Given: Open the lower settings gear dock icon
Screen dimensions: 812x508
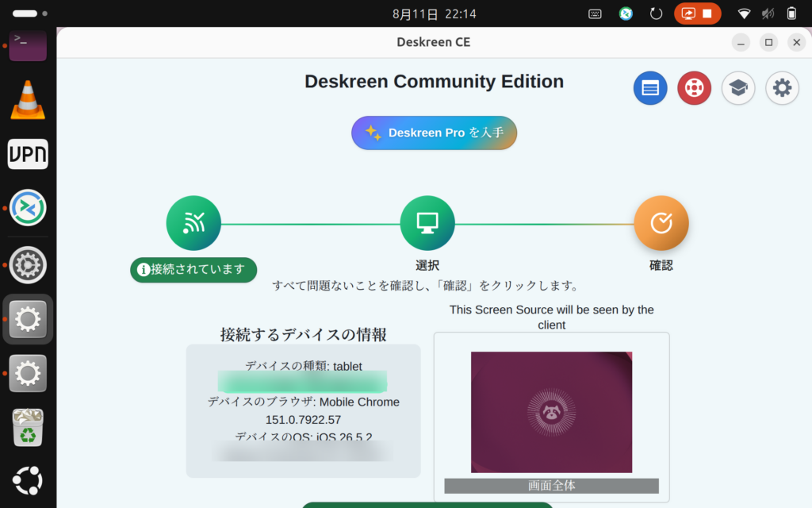Looking at the screenshot, I should click(x=28, y=373).
